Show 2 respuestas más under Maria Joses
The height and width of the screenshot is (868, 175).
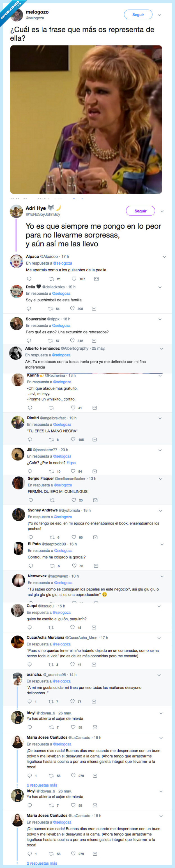point(42,785)
